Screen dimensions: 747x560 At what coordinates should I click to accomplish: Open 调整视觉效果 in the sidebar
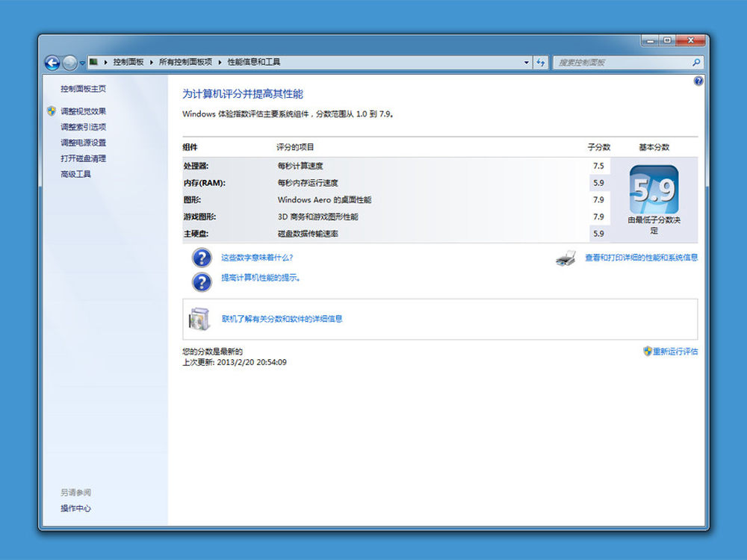tap(84, 111)
